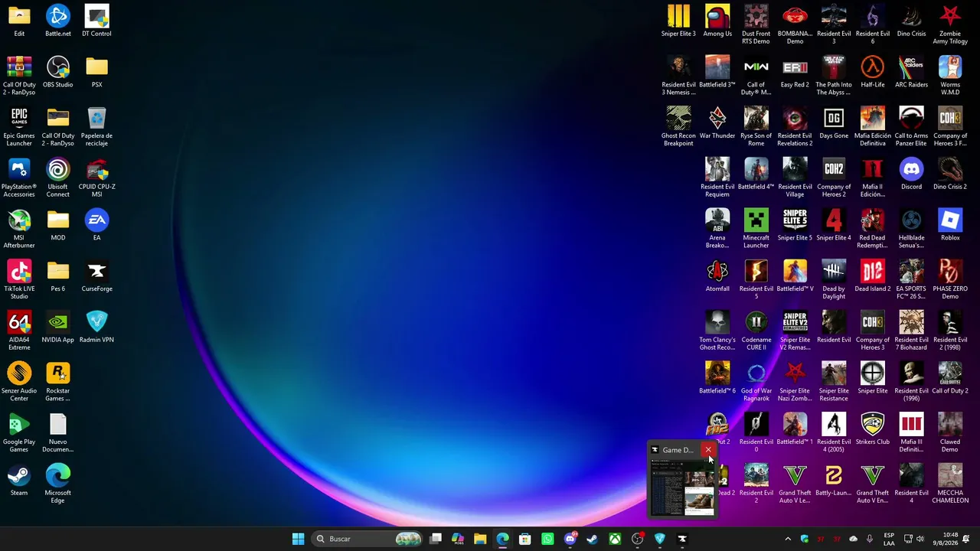Select the Radmin VPN desktop icon
Image resolution: width=980 pixels, height=551 pixels.
[96, 327]
